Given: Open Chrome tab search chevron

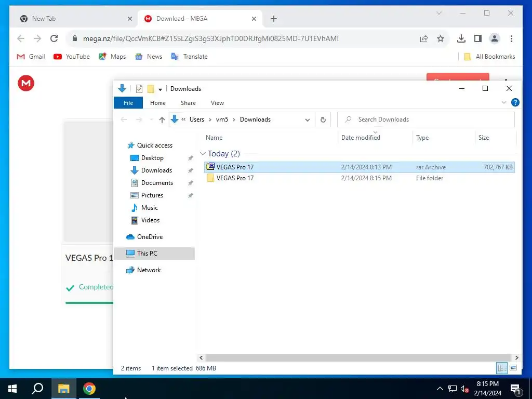Looking at the screenshot, I should click(438, 13).
